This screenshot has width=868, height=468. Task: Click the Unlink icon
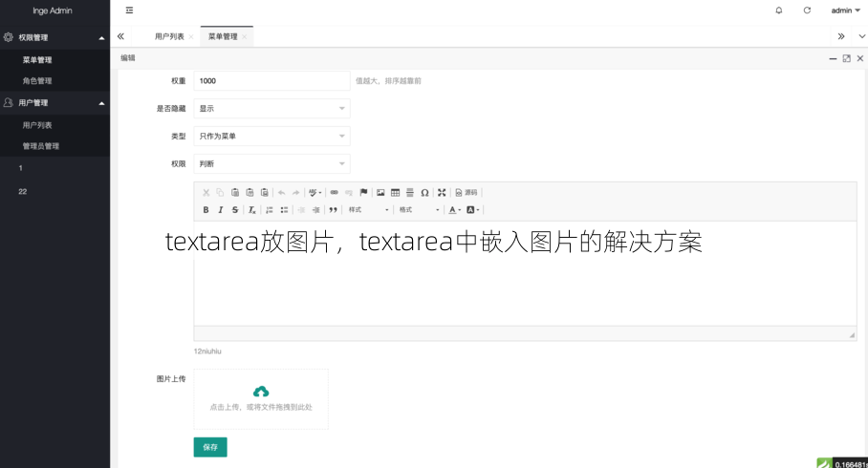click(x=349, y=193)
